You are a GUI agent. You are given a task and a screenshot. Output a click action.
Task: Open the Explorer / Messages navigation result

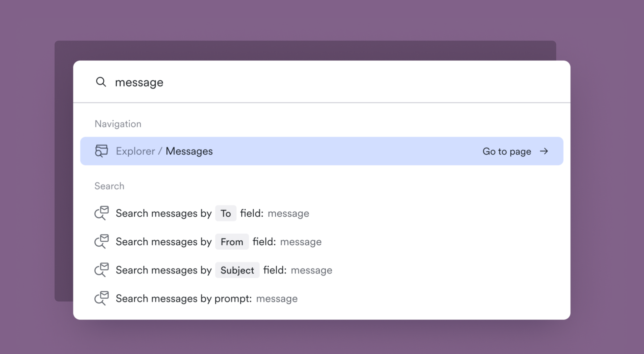pos(321,151)
